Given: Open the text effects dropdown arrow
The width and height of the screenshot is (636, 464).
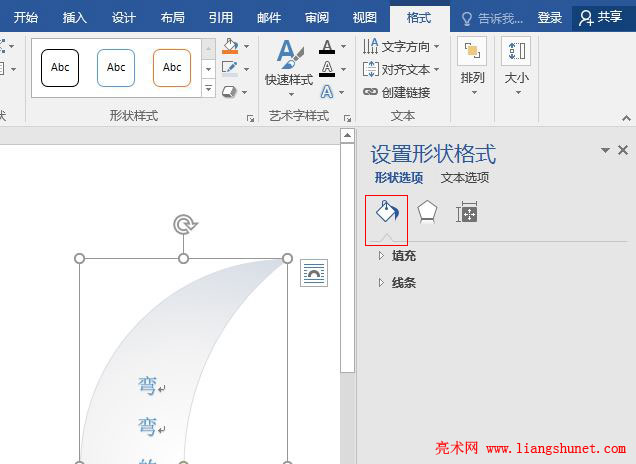Looking at the screenshot, I should click(342, 92).
